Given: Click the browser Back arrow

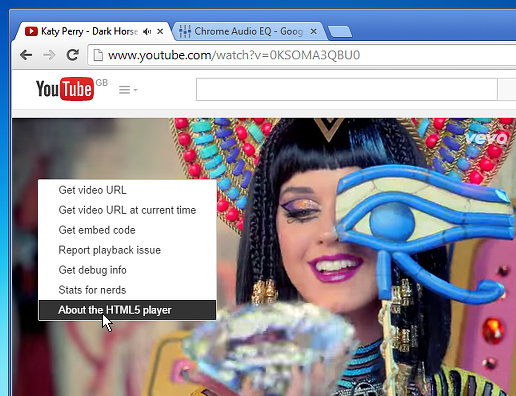Looking at the screenshot, I should point(26,55).
